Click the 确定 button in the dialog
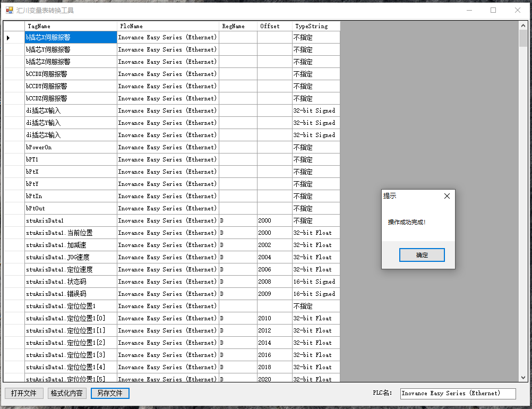The height and width of the screenshot is (409, 532). 422,255
